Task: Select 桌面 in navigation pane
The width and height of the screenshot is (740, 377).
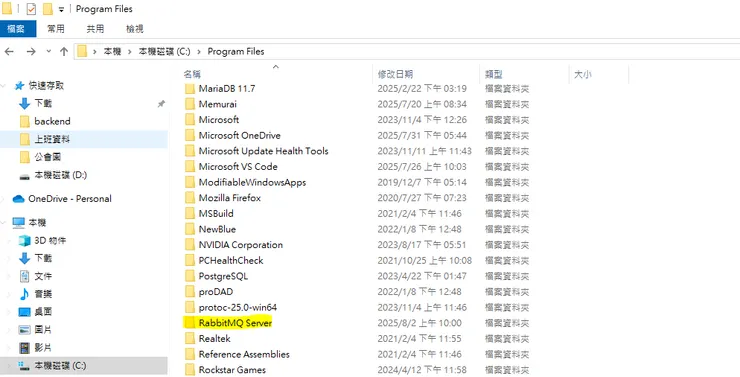Action: point(43,312)
